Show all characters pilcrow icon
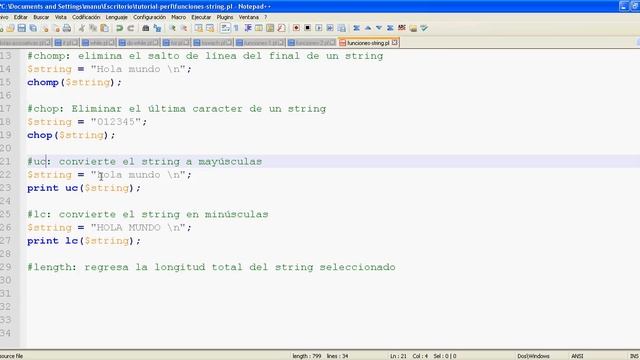This screenshot has height=360, width=640. [236, 28]
